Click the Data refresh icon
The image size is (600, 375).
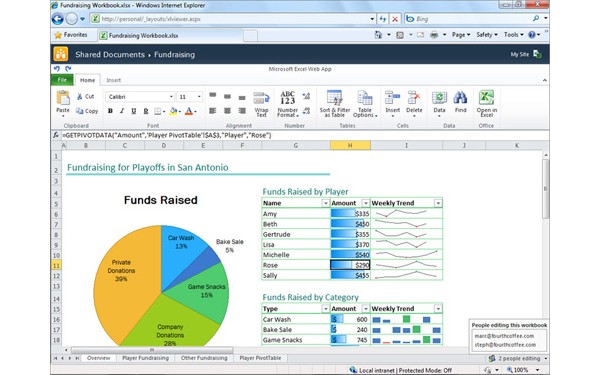click(439, 98)
